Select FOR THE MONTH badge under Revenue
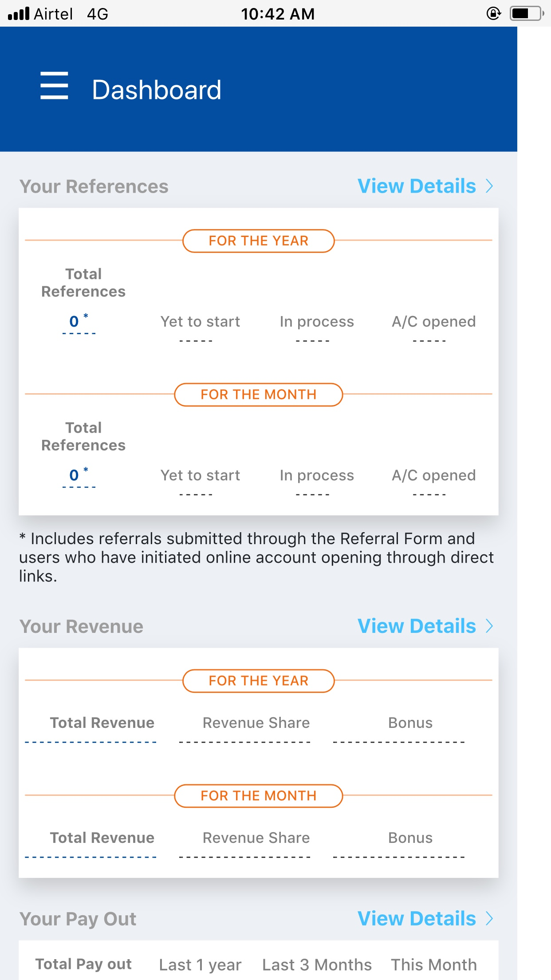 258,795
